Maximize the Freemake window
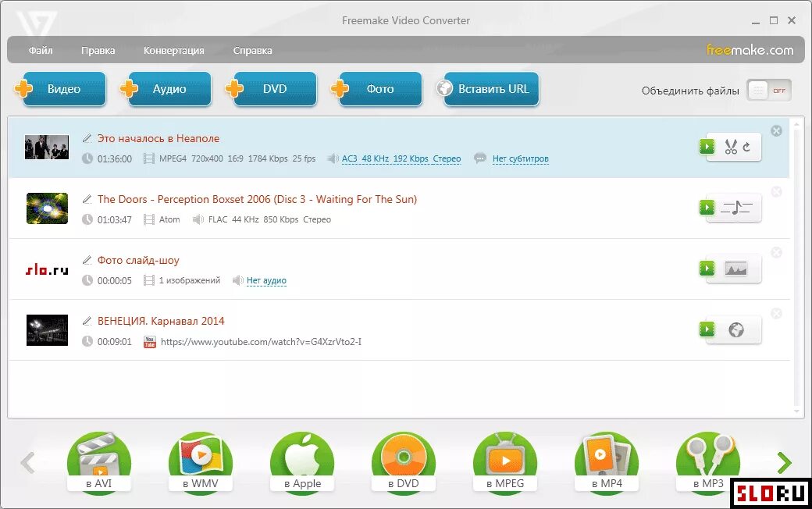812x509 pixels. tap(774, 20)
